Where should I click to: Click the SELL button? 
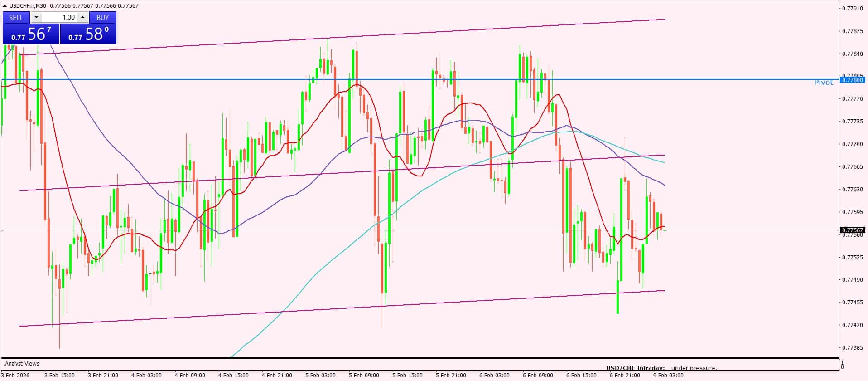point(16,17)
